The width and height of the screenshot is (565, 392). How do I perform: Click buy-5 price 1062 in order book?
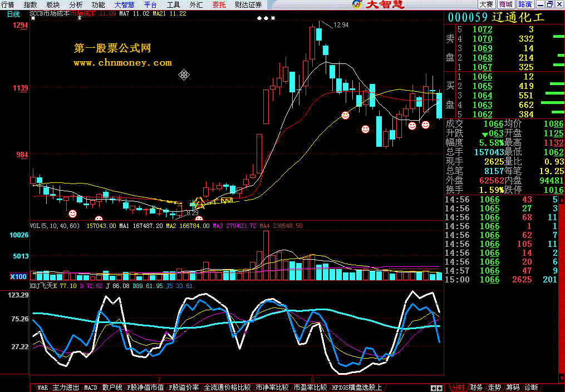point(482,114)
